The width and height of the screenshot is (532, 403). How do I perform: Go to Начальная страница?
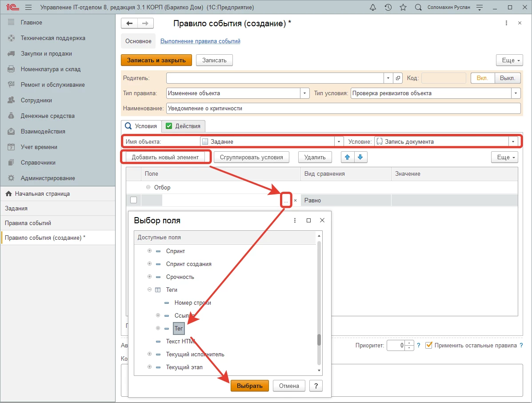[x=58, y=193]
